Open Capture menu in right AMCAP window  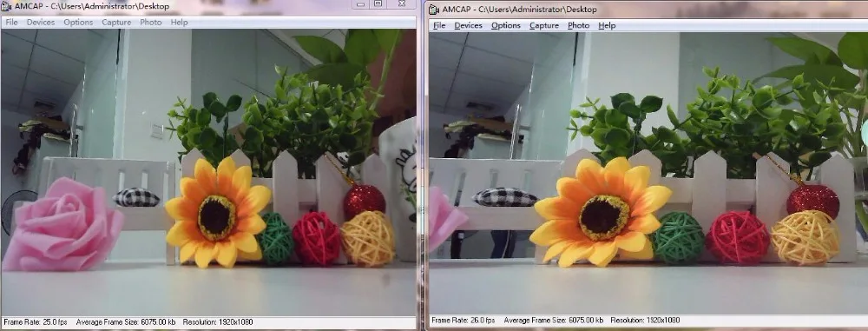tap(544, 25)
